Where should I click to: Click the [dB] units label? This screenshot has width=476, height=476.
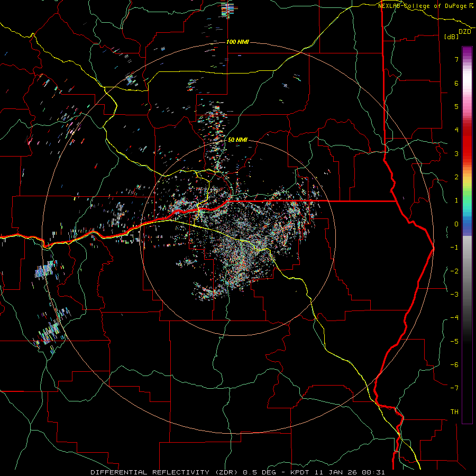tap(452, 36)
